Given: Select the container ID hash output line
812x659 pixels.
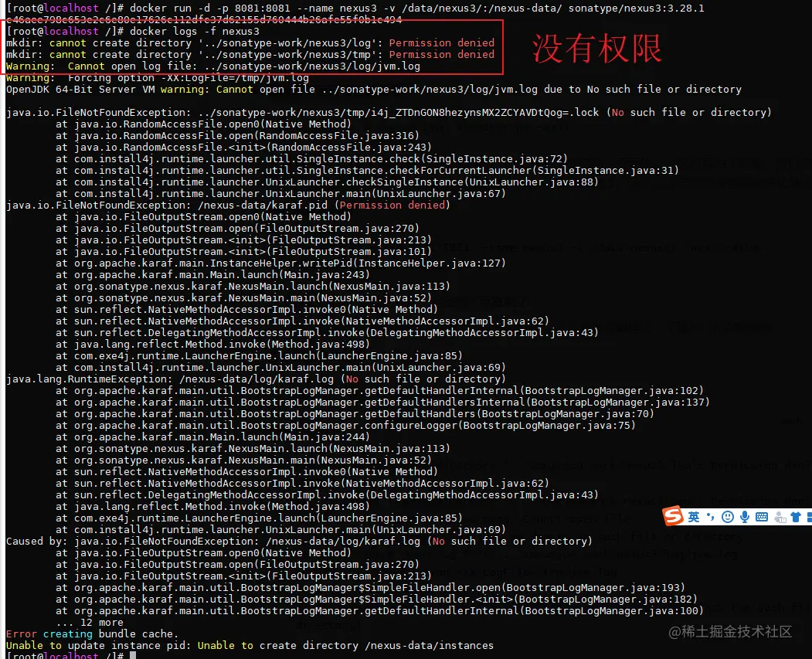Looking at the screenshot, I should pos(204,19).
